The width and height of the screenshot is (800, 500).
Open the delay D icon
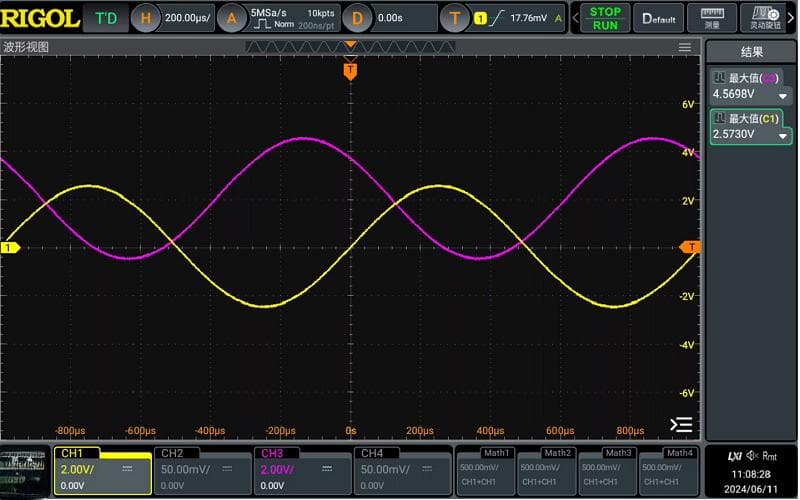357,18
